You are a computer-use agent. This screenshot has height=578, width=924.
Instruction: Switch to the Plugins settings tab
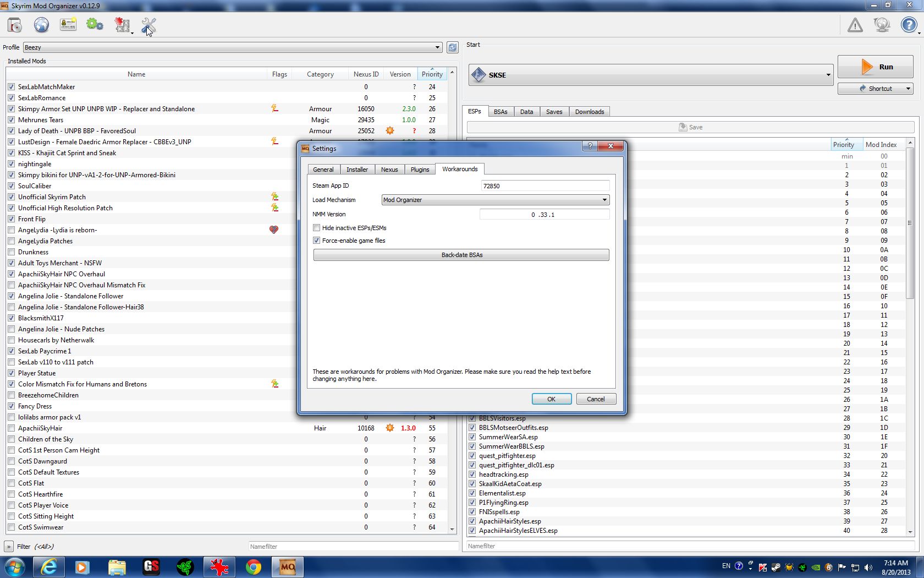point(420,170)
